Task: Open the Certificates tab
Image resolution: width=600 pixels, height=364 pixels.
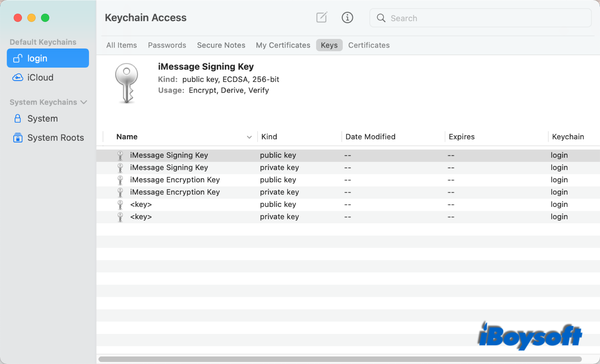Action: click(x=369, y=45)
